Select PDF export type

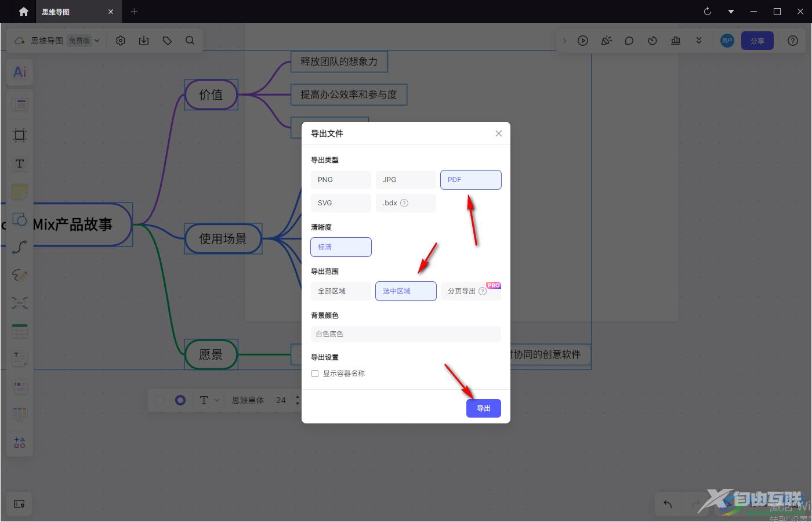[x=471, y=180]
